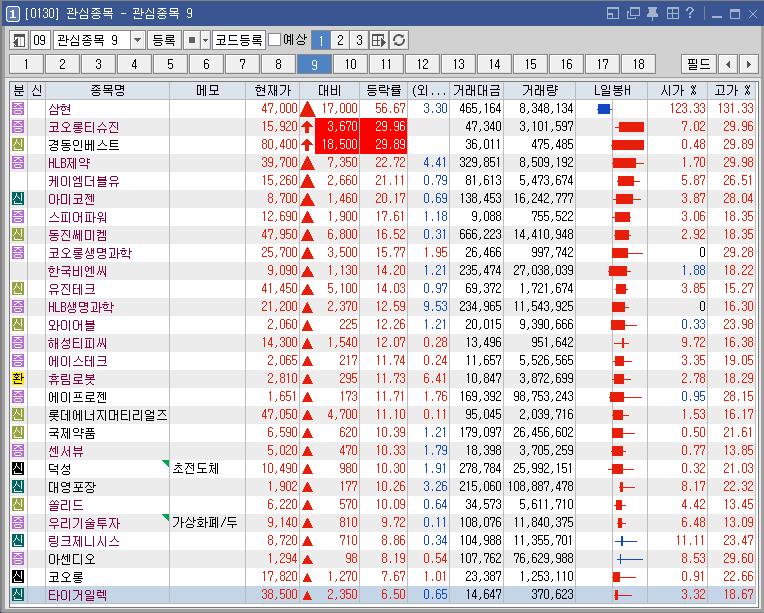Switch to watchlist tab 1
764x613 pixels.
point(26,64)
